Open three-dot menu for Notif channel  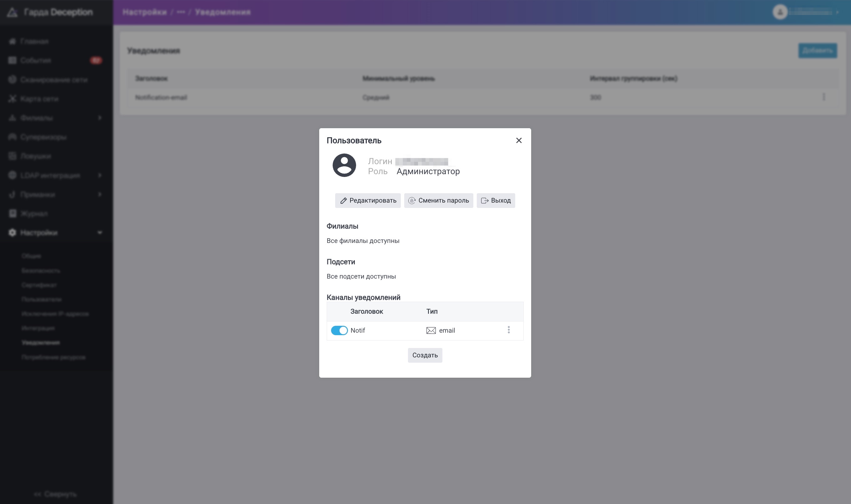point(508,330)
